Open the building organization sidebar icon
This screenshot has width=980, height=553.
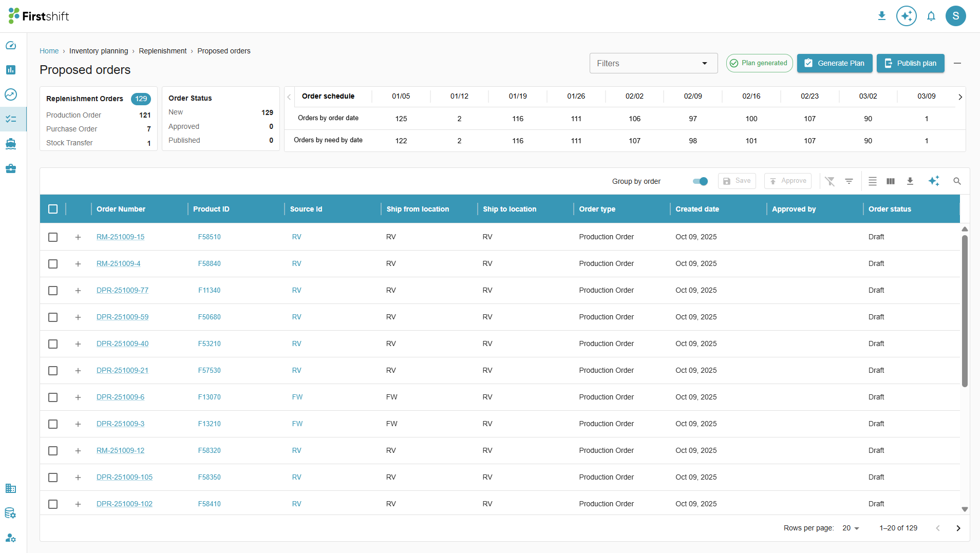pos(11,488)
